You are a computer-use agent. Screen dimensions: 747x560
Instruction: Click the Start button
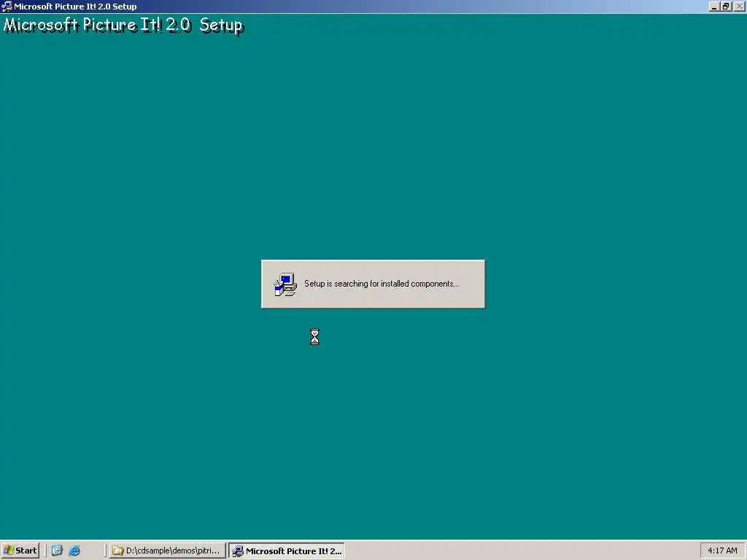[20, 551]
